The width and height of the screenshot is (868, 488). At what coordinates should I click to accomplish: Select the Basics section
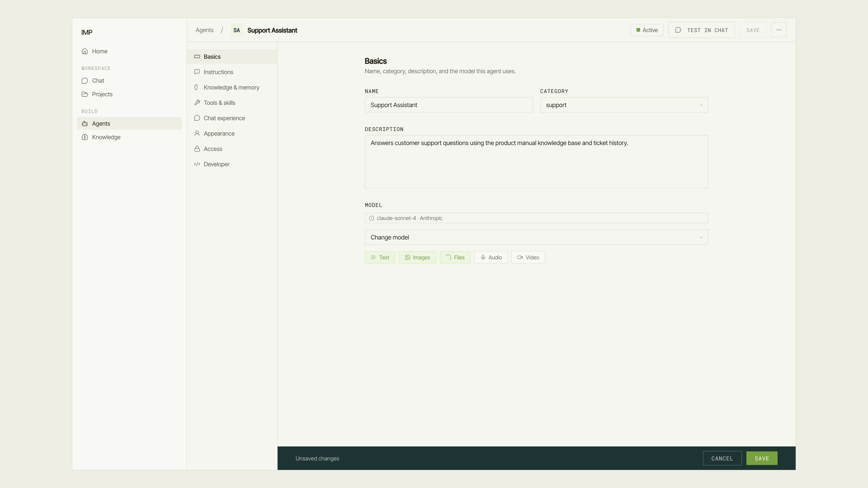click(x=232, y=56)
